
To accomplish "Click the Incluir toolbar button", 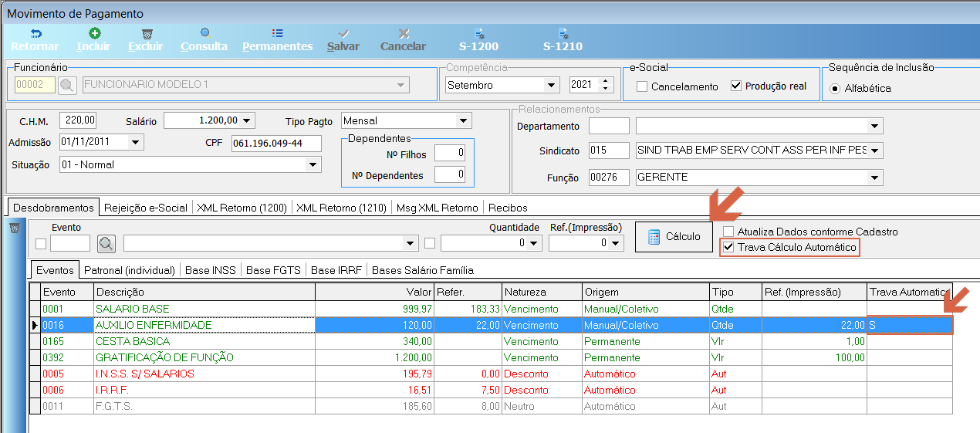I will click(x=94, y=40).
